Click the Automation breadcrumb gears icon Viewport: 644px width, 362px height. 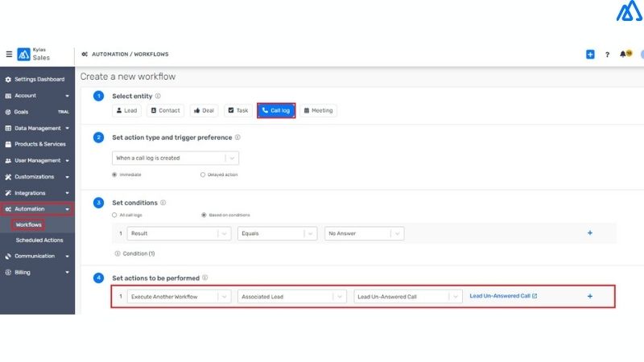85,54
